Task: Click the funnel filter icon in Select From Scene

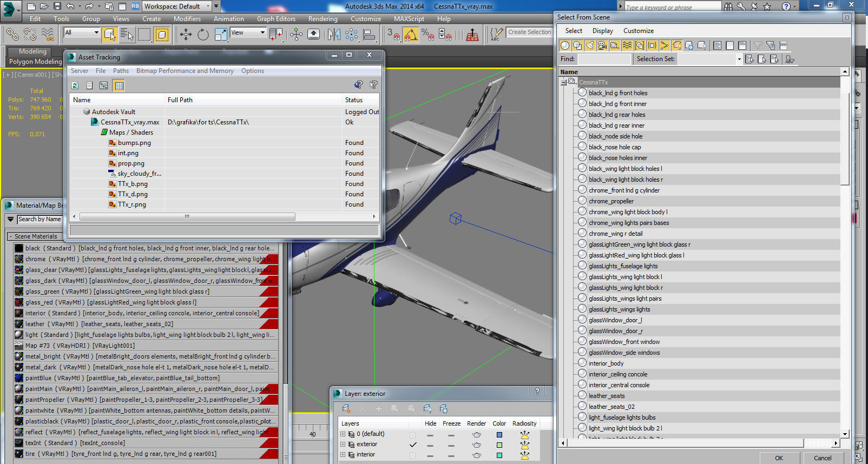Action: [x=758, y=45]
